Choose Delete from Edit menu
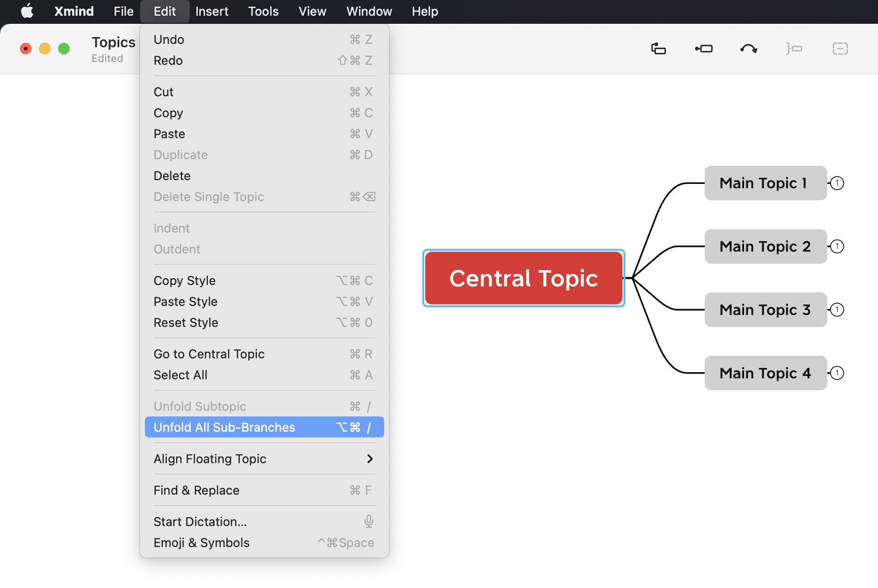This screenshot has height=588, width=878. [264, 176]
